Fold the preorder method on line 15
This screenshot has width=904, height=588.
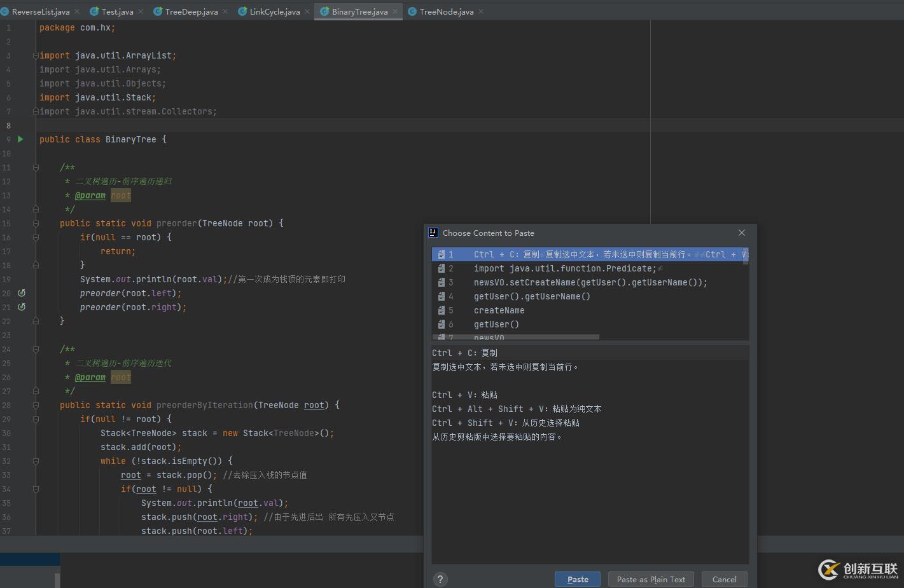tap(36, 223)
